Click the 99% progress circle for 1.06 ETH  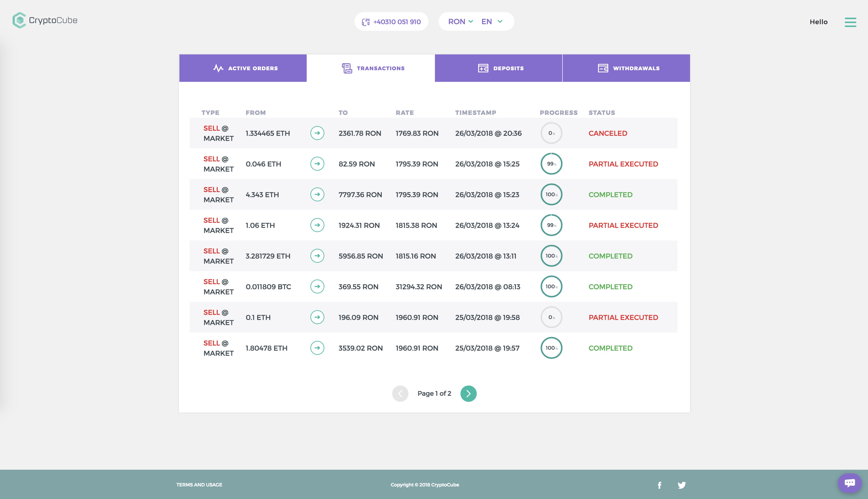coord(551,225)
